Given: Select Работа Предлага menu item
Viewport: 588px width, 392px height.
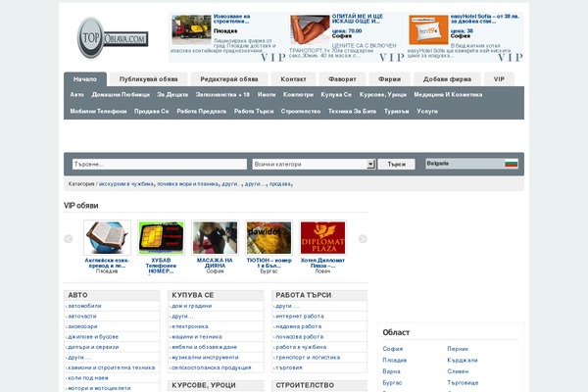Looking at the screenshot, I should point(201,111).
